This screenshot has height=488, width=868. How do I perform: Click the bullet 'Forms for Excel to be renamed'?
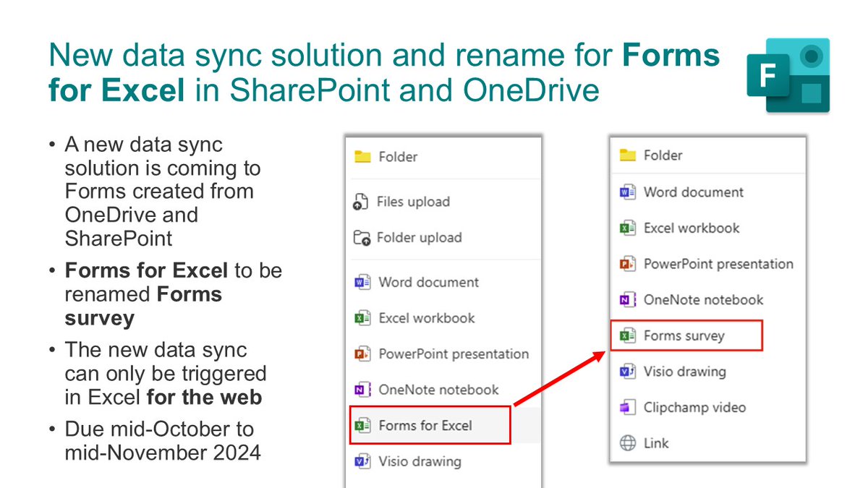(174, 294)
